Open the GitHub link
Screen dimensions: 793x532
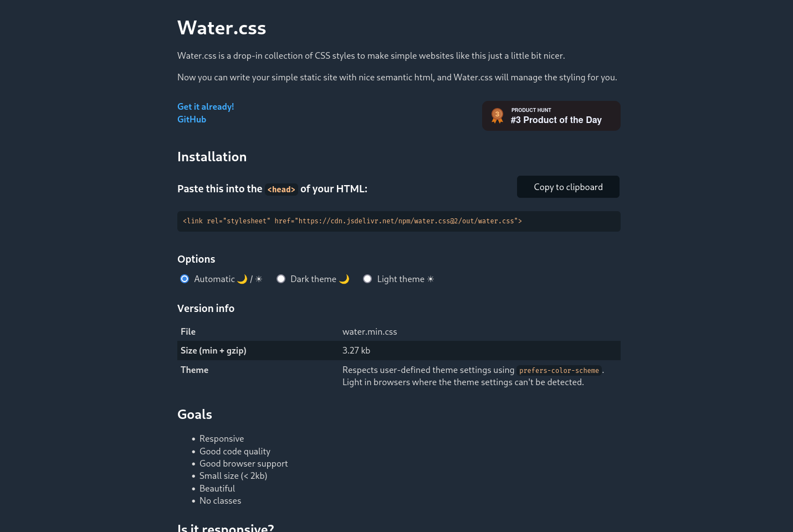[192, 119]
